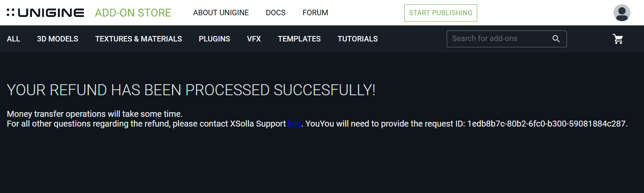This screenshot has height=193, width=644.
Task: Click the magnifier search icon
Action: (x=556, y=39)
